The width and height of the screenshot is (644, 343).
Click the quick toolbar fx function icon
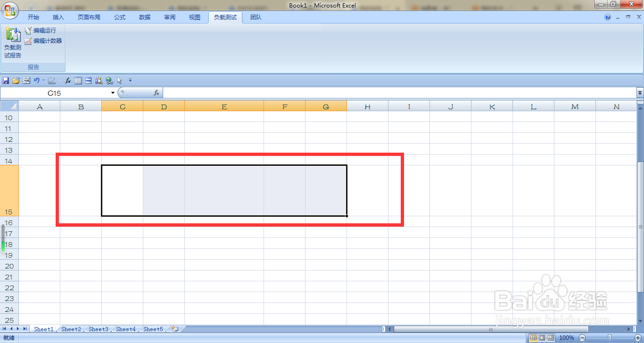click(68, 81)
